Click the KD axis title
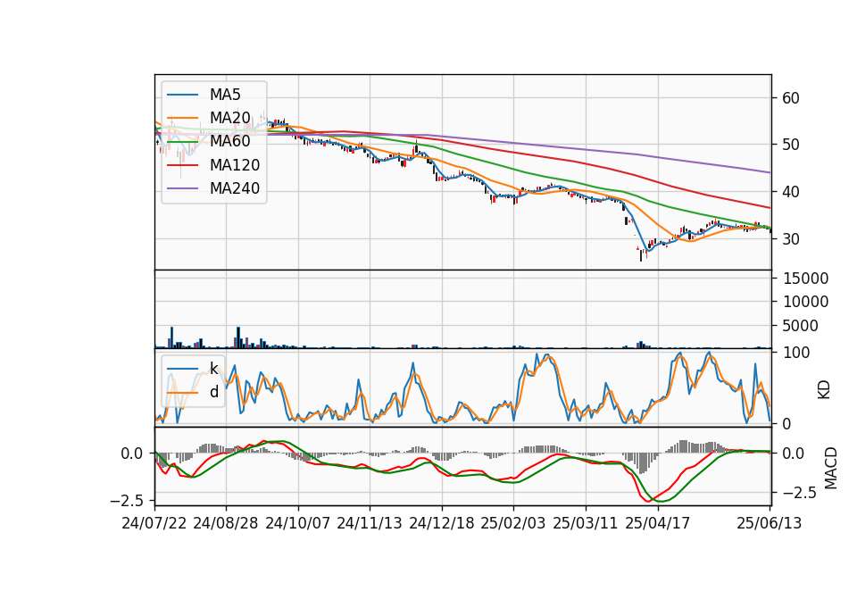The height and width of the screenshot is (616, 857). click(824, 390)
